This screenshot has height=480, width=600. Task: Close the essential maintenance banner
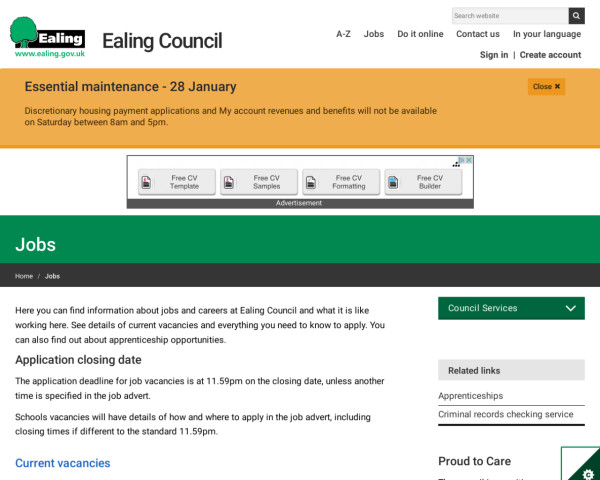point(546,87)
